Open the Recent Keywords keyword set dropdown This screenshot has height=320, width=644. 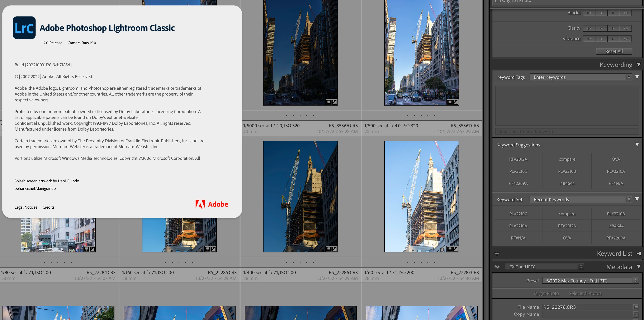point(629,199)
